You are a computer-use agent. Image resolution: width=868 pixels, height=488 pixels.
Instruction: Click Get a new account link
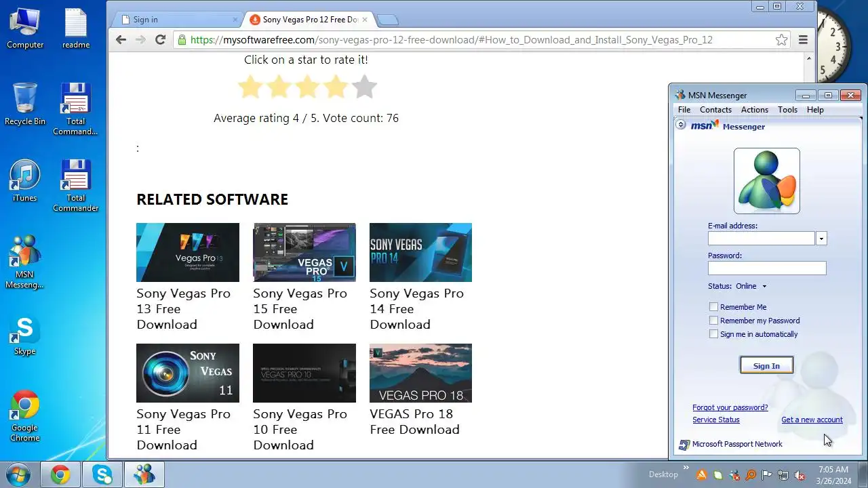[812, 420]
